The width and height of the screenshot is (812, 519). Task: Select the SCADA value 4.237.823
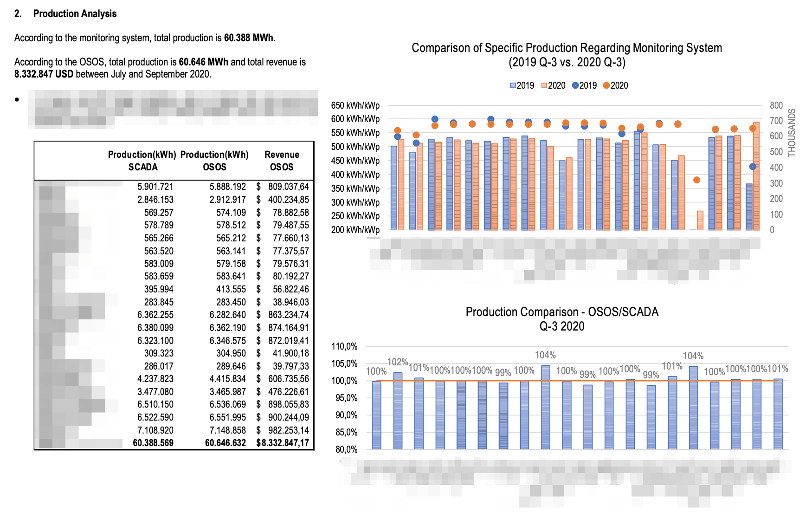(x=155, y=379)
